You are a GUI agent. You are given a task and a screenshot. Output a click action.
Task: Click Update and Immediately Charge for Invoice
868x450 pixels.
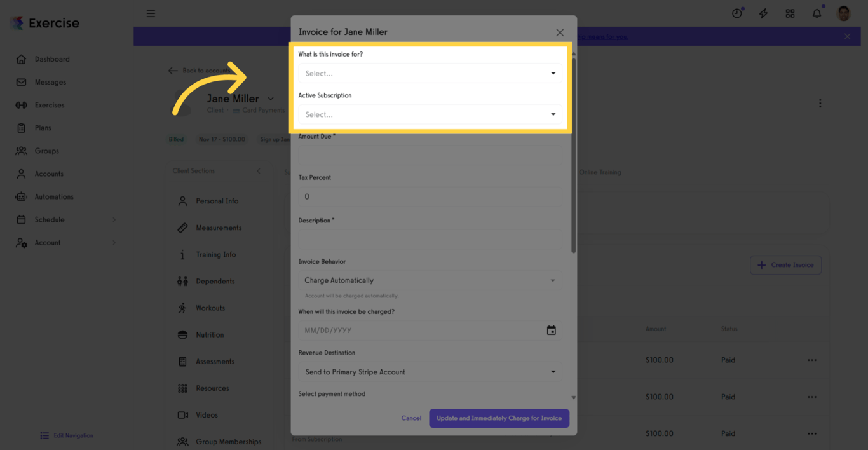[x=499, y=418]
